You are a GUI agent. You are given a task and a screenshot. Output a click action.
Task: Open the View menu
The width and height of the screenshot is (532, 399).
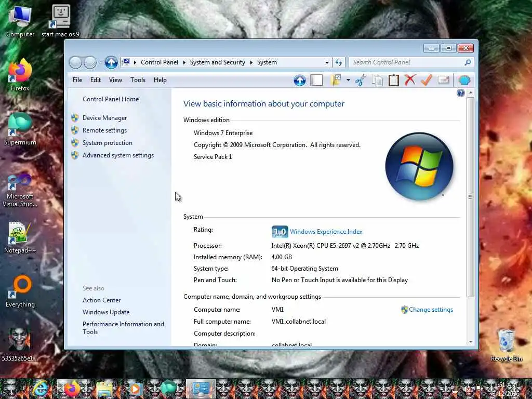pyautogui.click(x=115, y=80)
